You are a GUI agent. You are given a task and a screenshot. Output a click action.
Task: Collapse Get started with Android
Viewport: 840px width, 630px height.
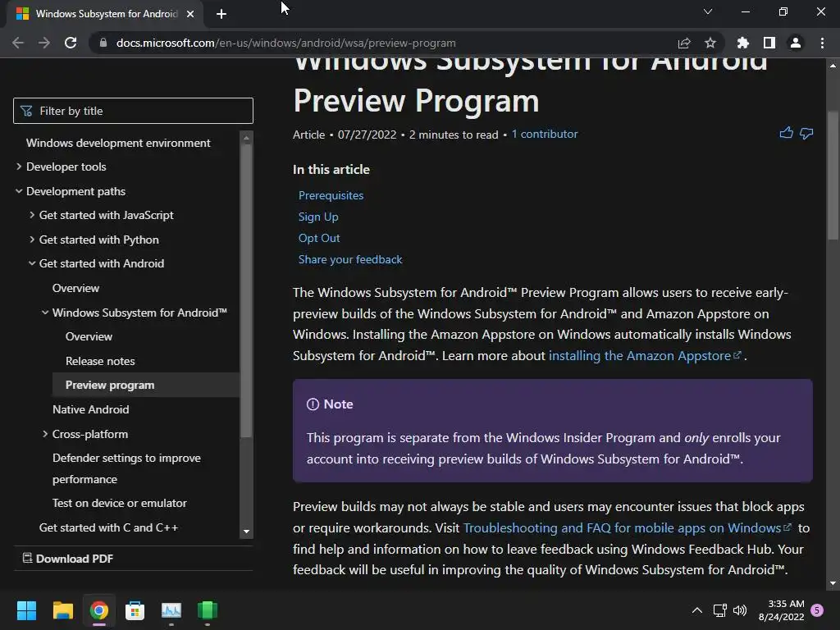click(x=32, y=263)
